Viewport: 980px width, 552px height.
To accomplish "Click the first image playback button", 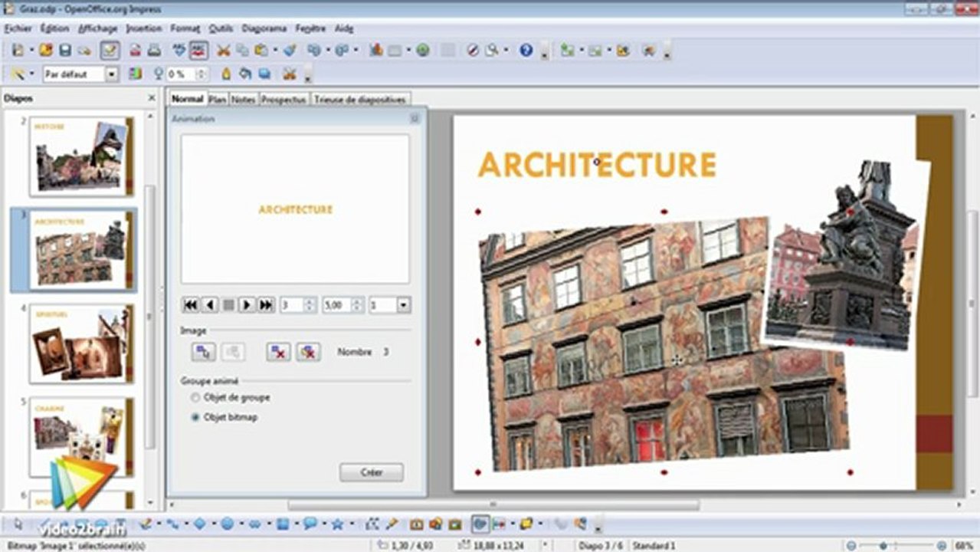I will click(x=191, y=305).
